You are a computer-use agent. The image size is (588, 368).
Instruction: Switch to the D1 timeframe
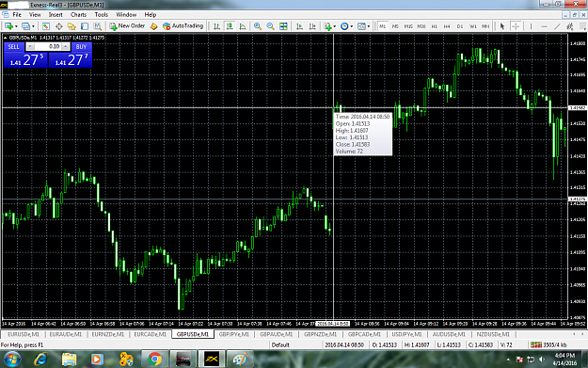[460, 26]
